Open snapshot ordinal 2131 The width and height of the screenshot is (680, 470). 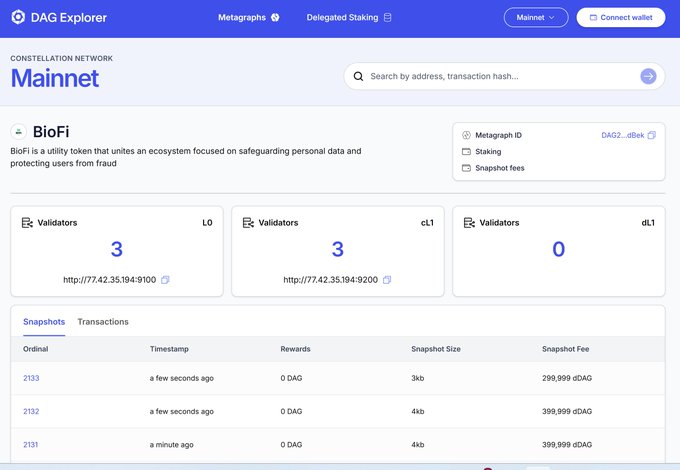click(30, 444)
